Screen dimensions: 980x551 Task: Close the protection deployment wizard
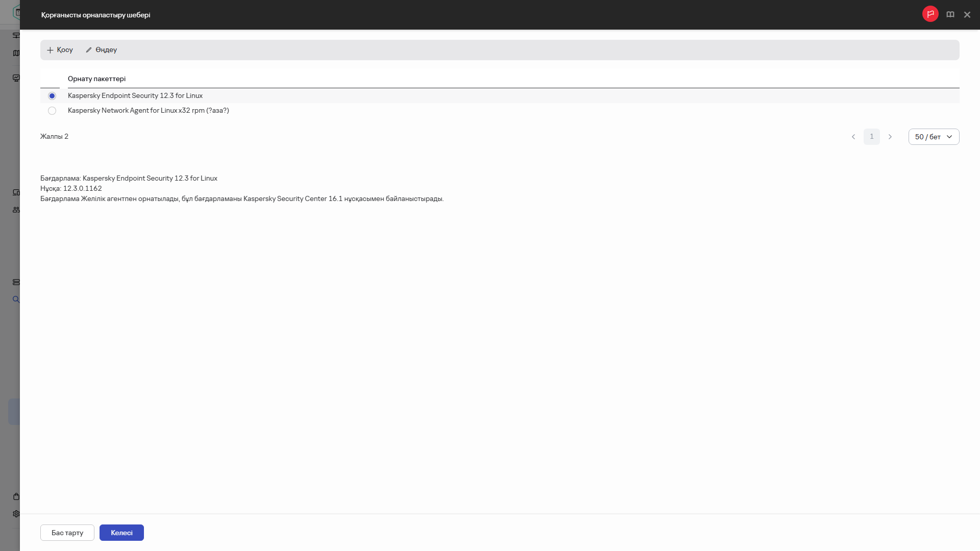(967, 15)
